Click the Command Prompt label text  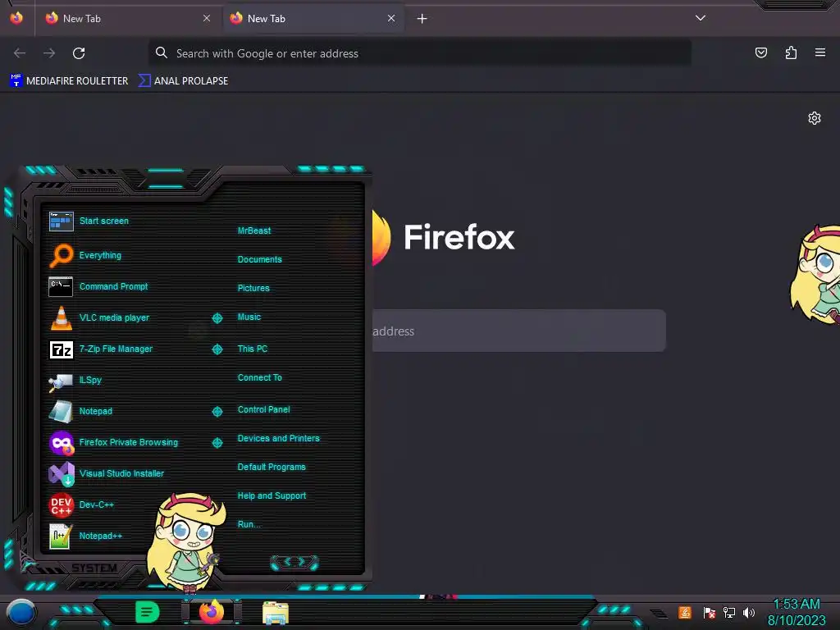(x=113, y=286)
